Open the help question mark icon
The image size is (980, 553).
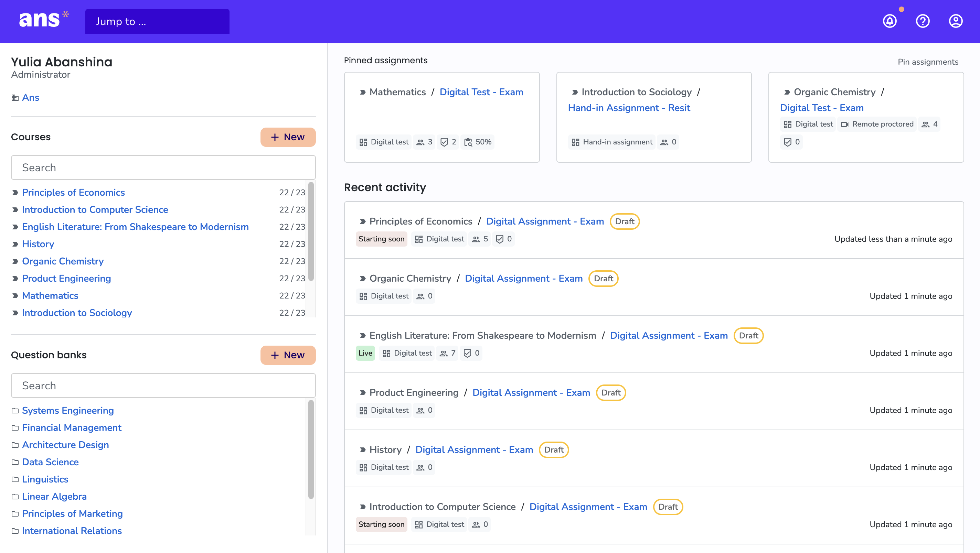point(923,21)
